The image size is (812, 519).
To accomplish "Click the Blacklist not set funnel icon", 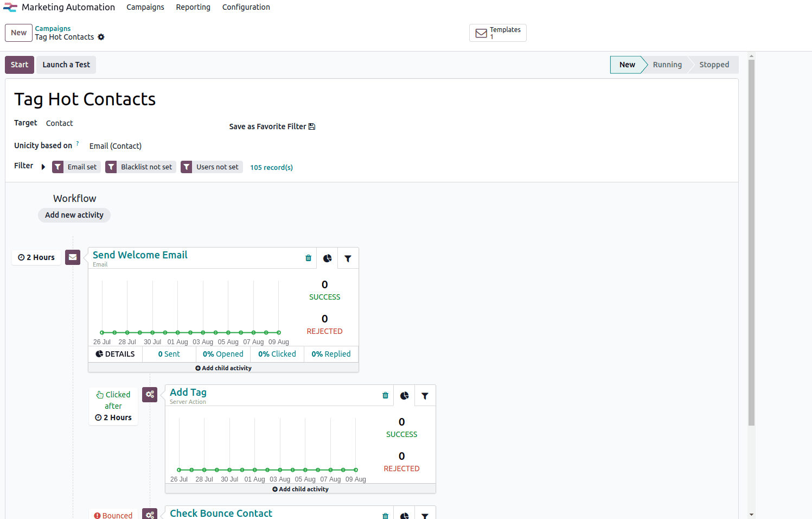I will click(111, 167).
